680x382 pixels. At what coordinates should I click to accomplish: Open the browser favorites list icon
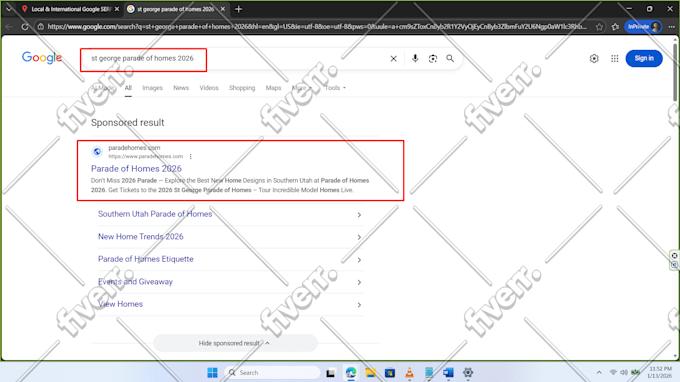(x=615, y=27)
